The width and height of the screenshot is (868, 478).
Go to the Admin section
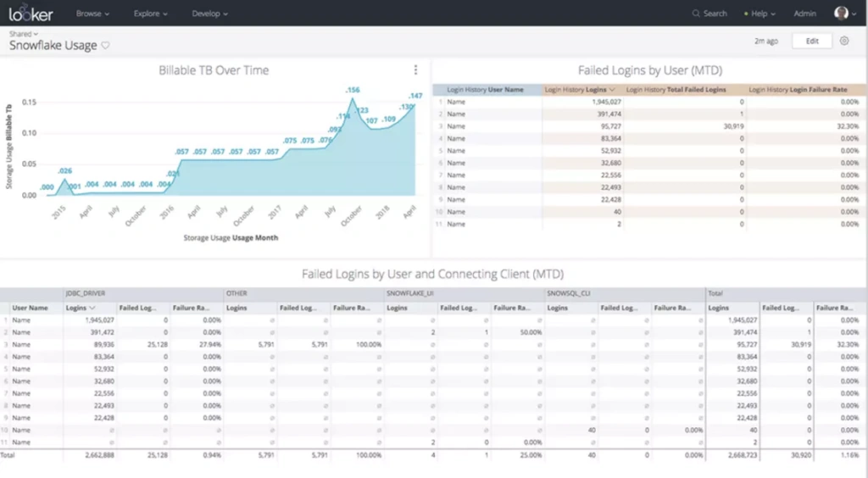(804, 14)
